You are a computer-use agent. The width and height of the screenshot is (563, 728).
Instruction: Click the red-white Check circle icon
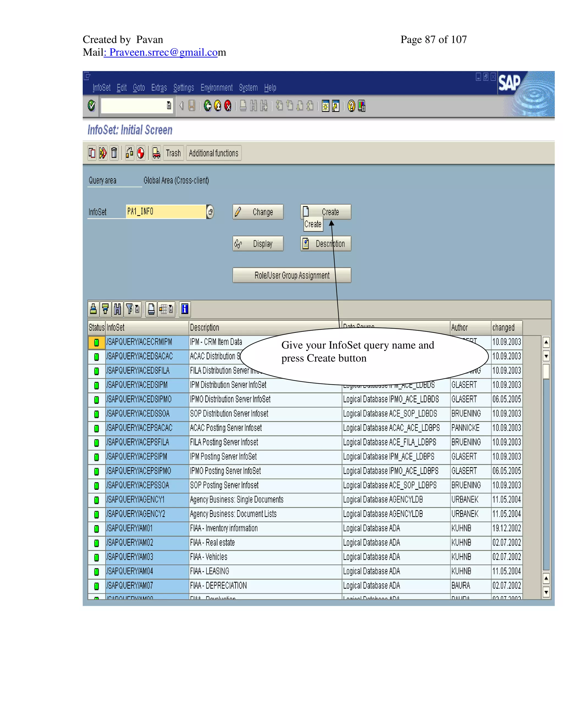click(141, 153)
